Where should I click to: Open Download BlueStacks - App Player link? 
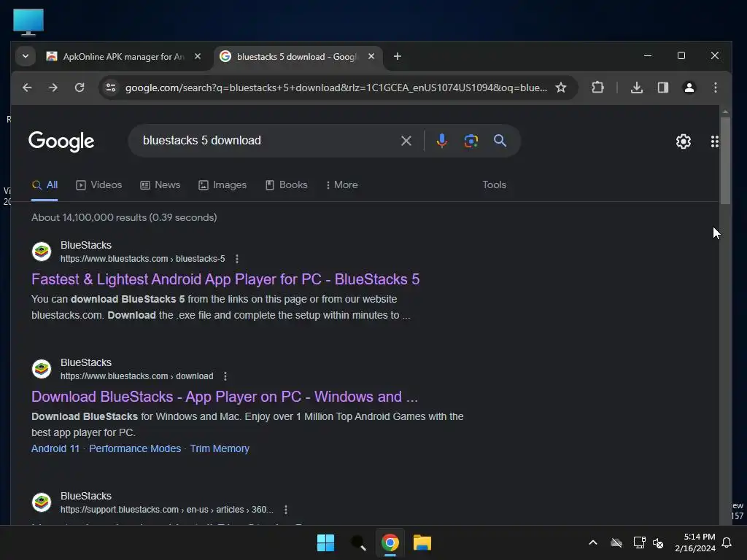click(x=225, y=397)
